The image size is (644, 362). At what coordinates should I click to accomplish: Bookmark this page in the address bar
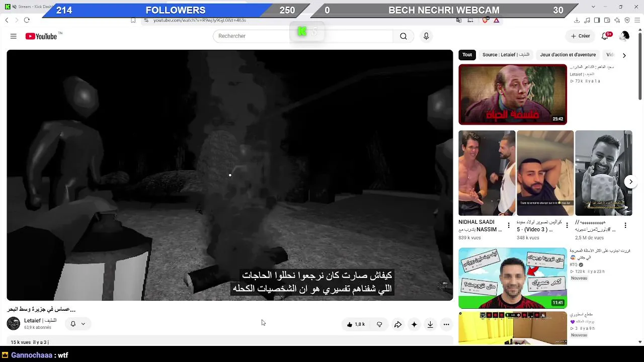[133, 20]
